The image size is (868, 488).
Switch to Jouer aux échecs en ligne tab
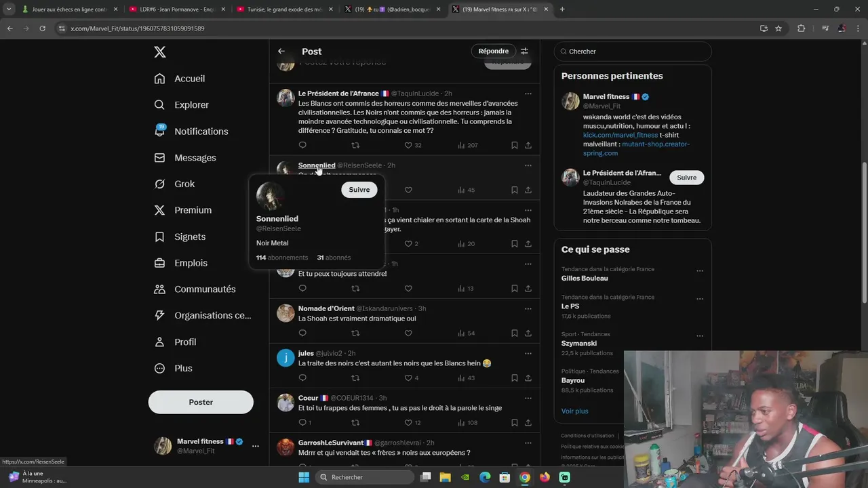pos(68,9)
